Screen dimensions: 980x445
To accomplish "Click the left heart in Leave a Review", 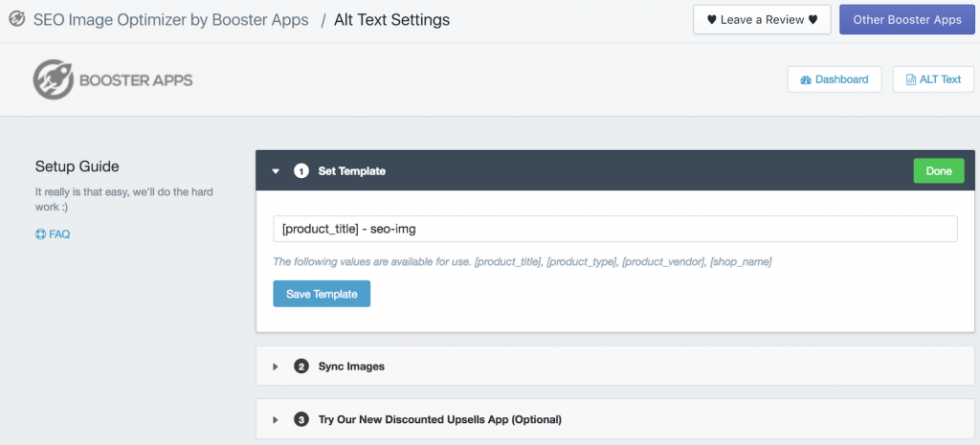I will pos(711,20).
